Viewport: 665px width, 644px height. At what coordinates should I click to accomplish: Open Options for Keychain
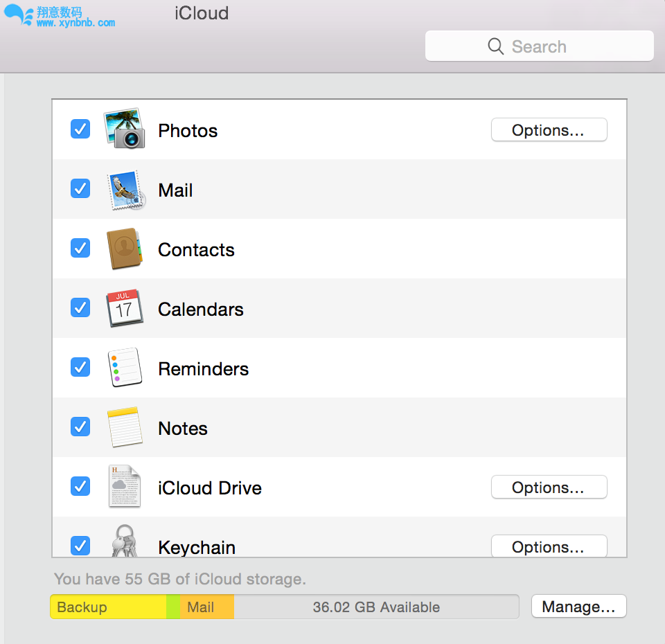click(x=549, y=546)
